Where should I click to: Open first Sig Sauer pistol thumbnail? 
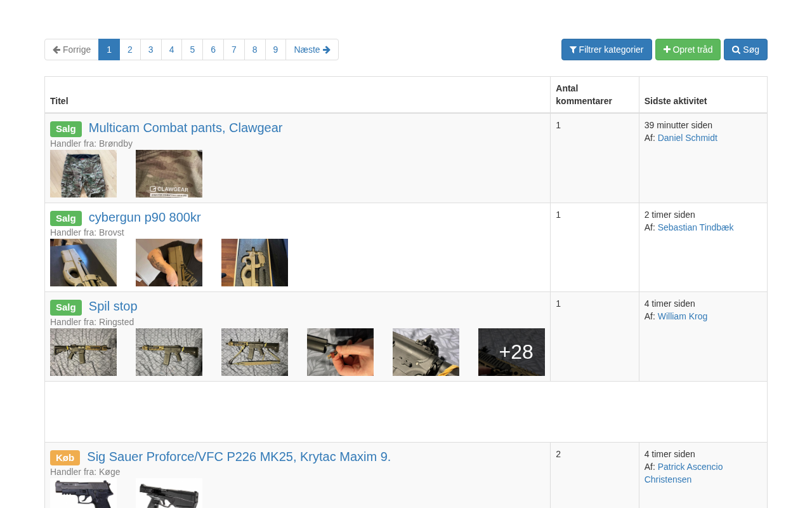point(83,493)
